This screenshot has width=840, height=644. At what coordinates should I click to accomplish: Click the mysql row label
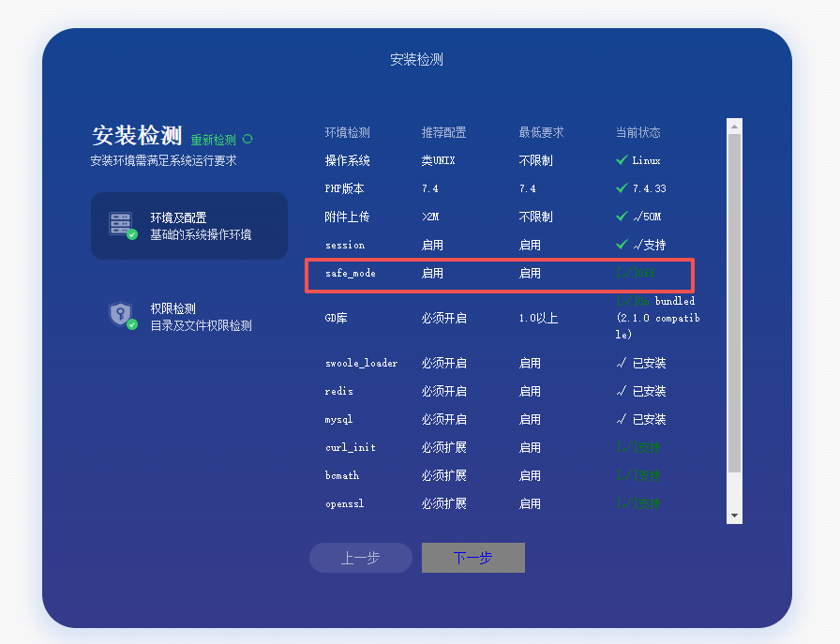tap(339, 420)
